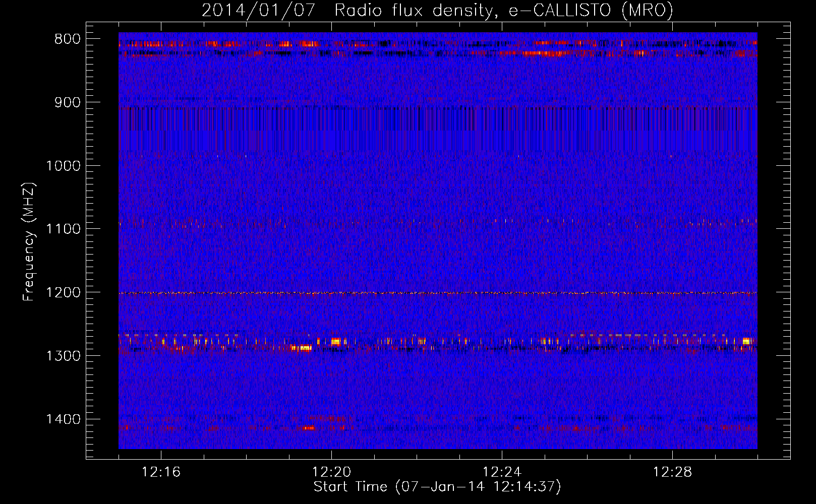Click the 12:20 time axis label
The image size is (816, 504).
pyautogui.click(x=331, y=472)
